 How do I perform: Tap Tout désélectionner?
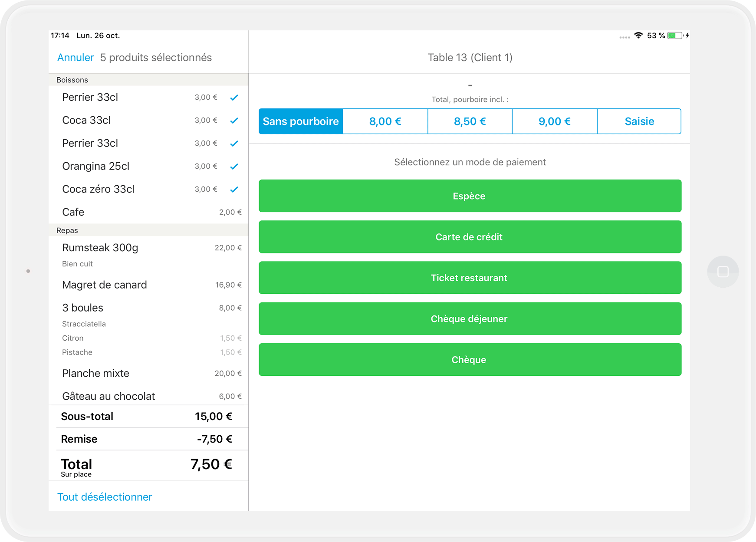coord(105,497)
